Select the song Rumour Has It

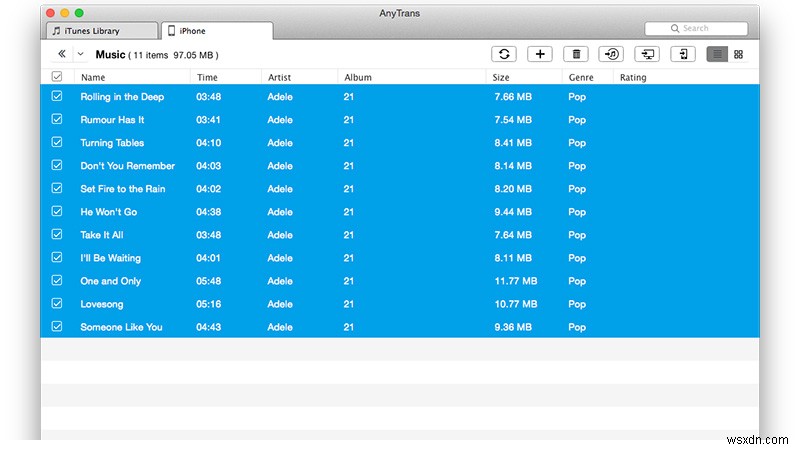point(112,119)
